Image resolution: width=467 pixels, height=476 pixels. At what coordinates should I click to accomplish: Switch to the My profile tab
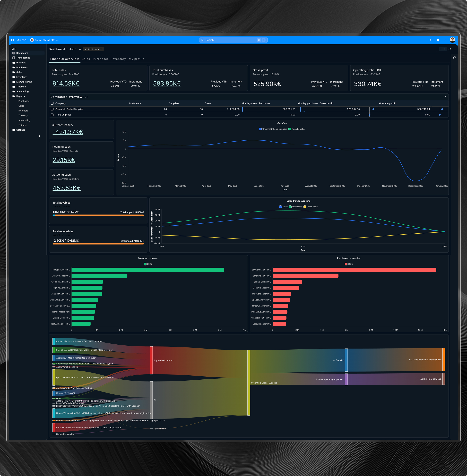point(136,59)
